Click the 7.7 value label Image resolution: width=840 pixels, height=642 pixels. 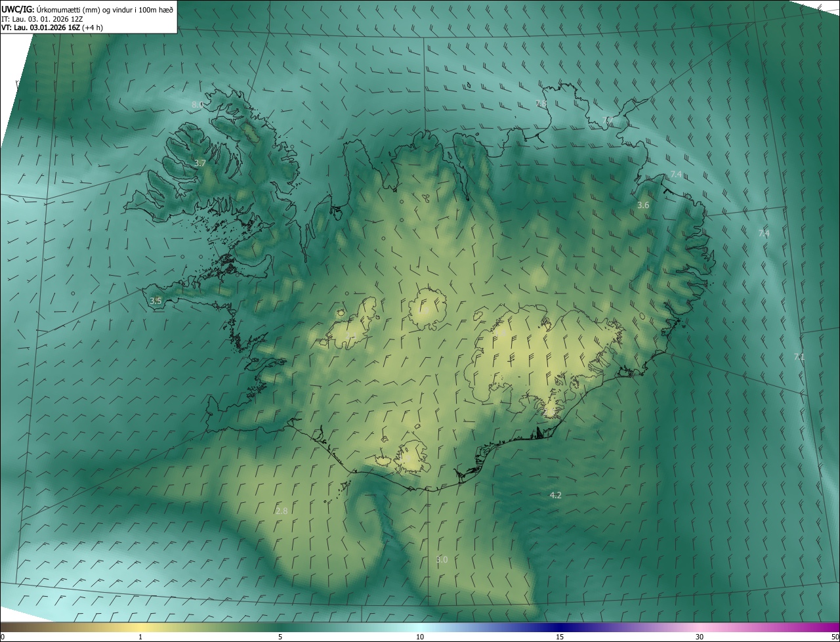(x=608, y=120)
